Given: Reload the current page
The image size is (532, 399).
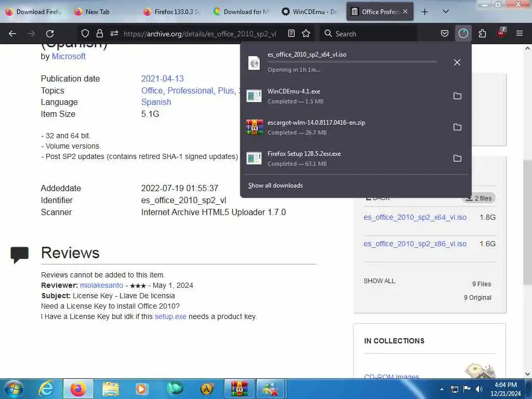Looking at the screenshot, I should tap(50, 34).
